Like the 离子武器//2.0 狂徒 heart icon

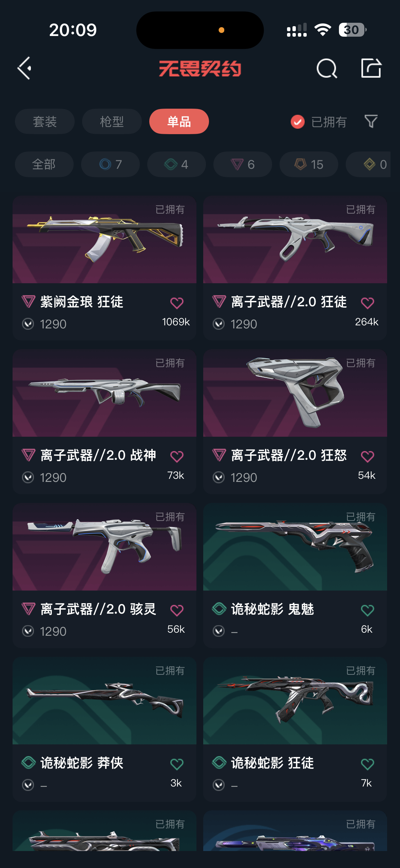coord(367,303)
